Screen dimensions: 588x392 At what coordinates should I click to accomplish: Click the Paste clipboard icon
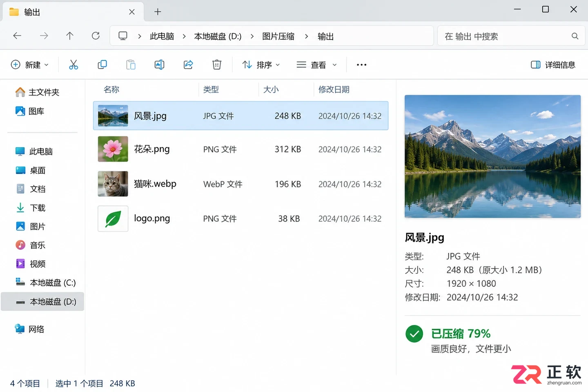click(131, 65)
